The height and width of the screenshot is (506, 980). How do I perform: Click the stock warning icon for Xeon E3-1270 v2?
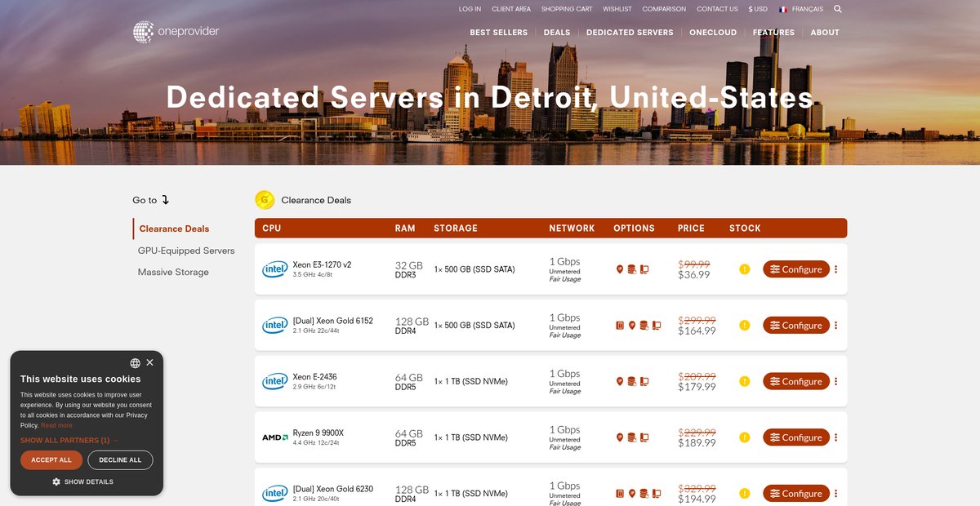[744, 269]
